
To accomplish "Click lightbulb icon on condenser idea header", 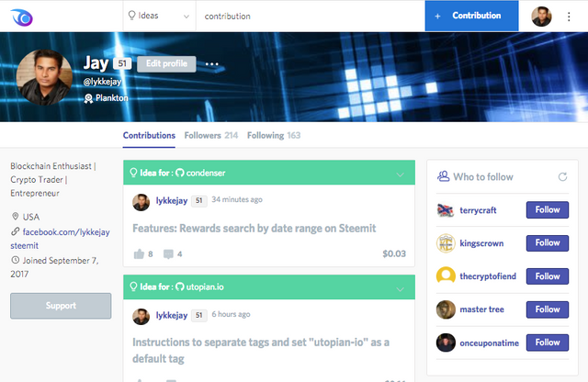I will (x=133, y=173).
